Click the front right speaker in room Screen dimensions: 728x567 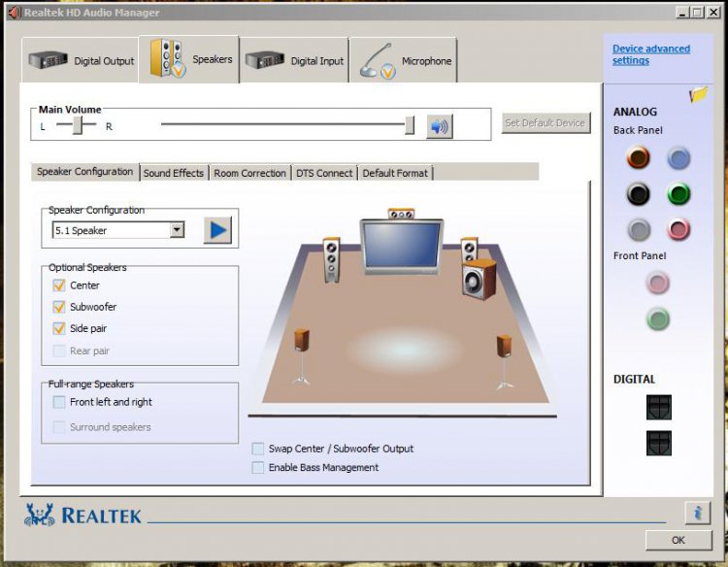(x=469, y=250)
